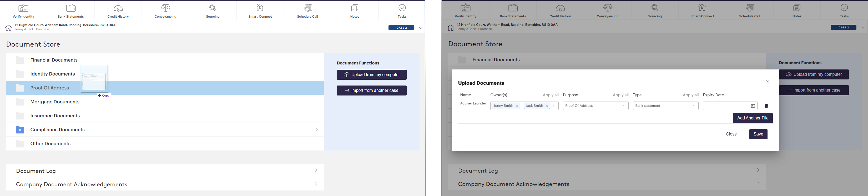Viewport: 868px width, 196px height.
Task: Open Verify Identity in right window toolbar
Action: [466, 11]
